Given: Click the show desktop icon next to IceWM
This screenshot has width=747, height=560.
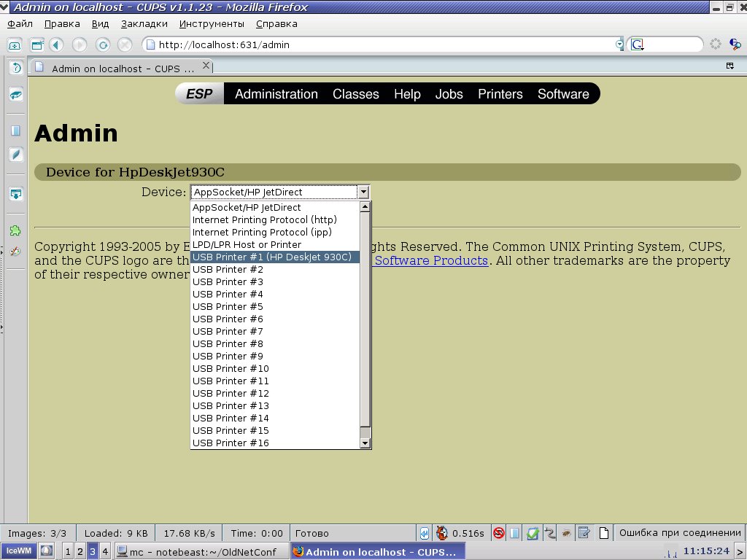Looking at the screenshot, I should click(46, 551).
